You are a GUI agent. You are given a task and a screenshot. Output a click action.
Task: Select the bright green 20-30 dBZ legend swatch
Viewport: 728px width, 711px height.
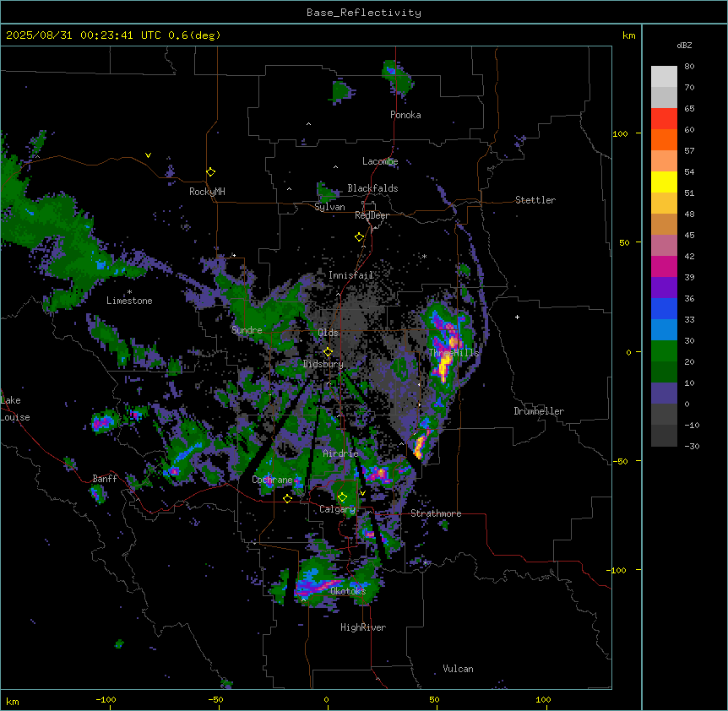(664, 351)
